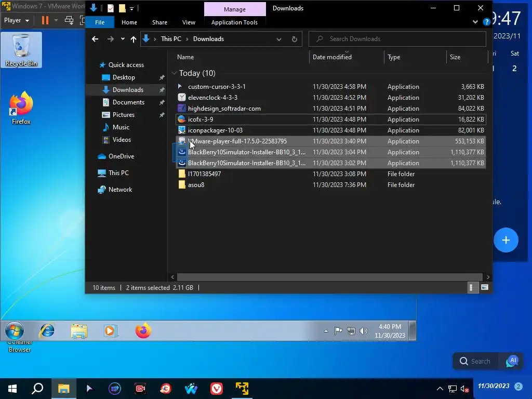Click This PC in address breadcrumb

point(171,38)
